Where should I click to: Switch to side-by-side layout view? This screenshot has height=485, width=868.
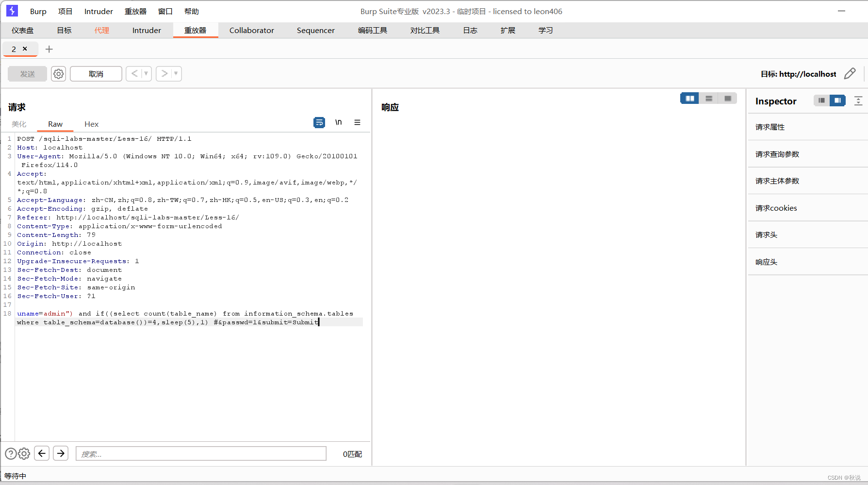click(689, 99)
